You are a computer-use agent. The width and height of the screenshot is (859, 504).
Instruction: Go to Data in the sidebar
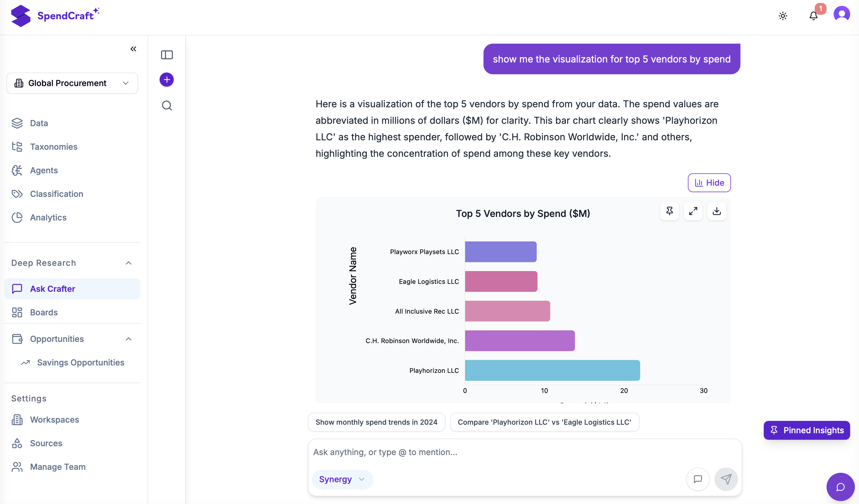click(72, 123)
